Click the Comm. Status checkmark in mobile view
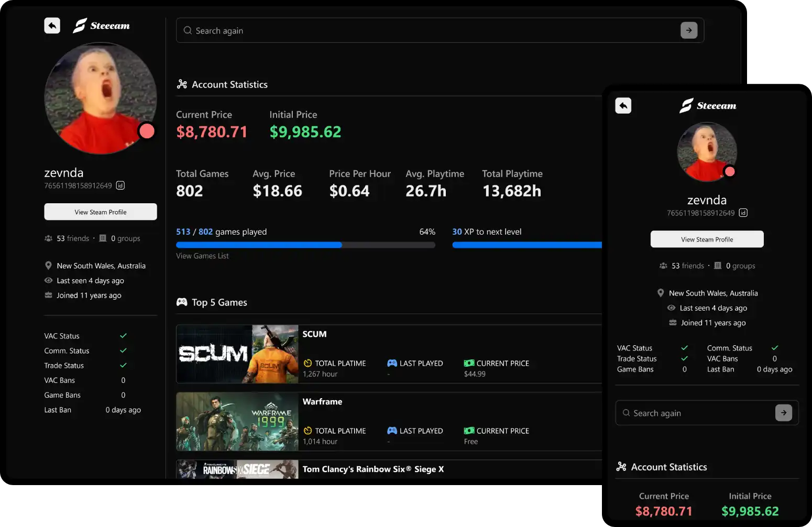This screenshot has height=527, width=812. pyautogui.click(x=775, y=348)
